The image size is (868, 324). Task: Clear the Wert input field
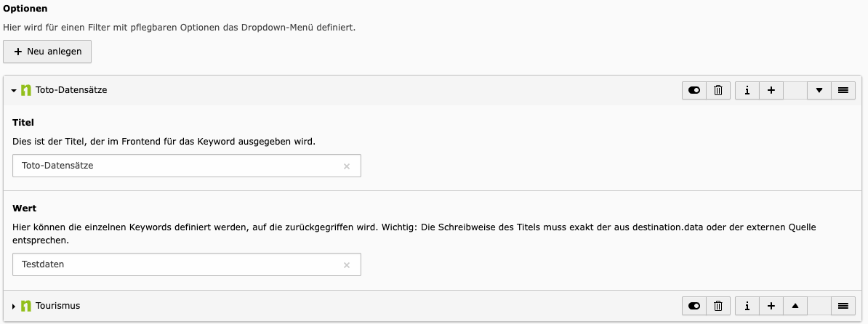click(347, 265)
